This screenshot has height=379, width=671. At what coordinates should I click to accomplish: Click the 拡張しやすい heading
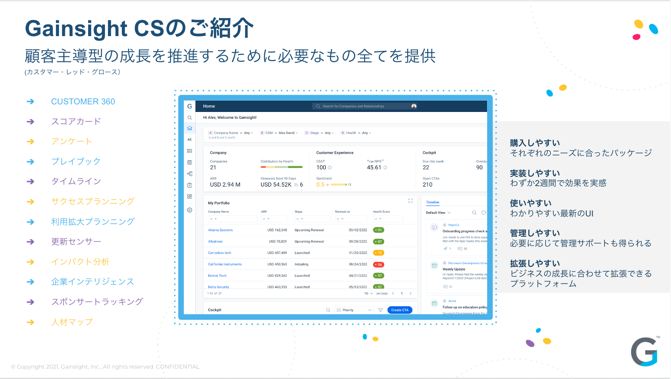[535, 264]
